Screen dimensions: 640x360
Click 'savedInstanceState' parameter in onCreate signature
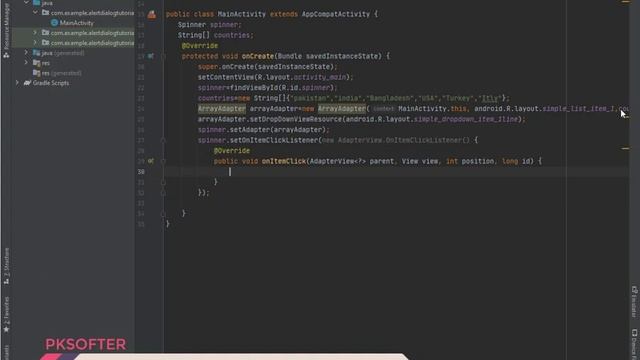342,56
